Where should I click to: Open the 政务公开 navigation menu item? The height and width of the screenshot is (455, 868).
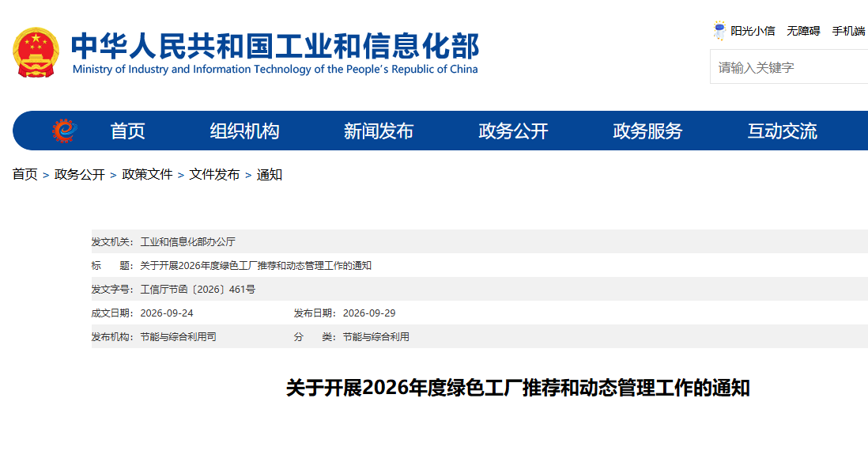(513, 131)
